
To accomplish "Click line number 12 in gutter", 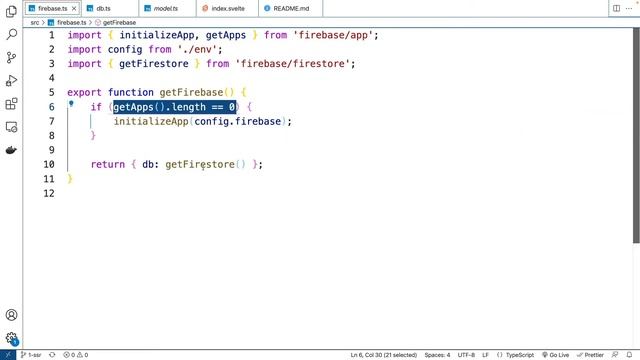I will click(49, 193).
